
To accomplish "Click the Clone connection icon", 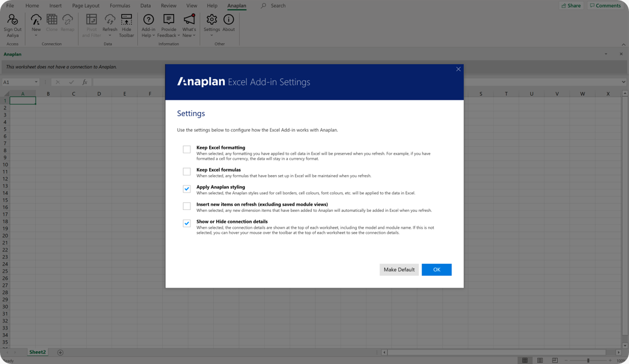I will coord(52,19).
